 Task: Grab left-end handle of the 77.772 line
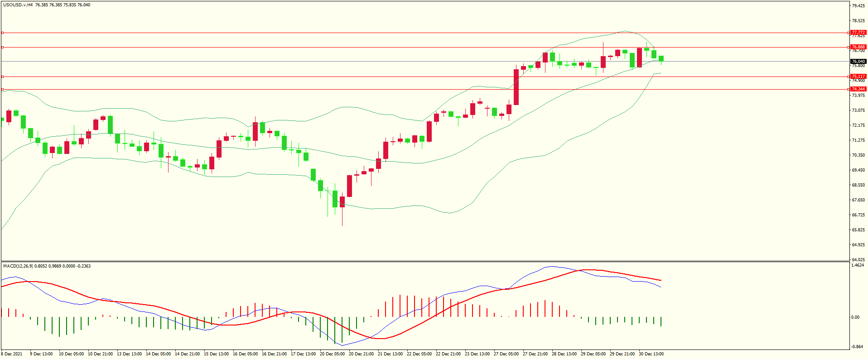(2, 33)
